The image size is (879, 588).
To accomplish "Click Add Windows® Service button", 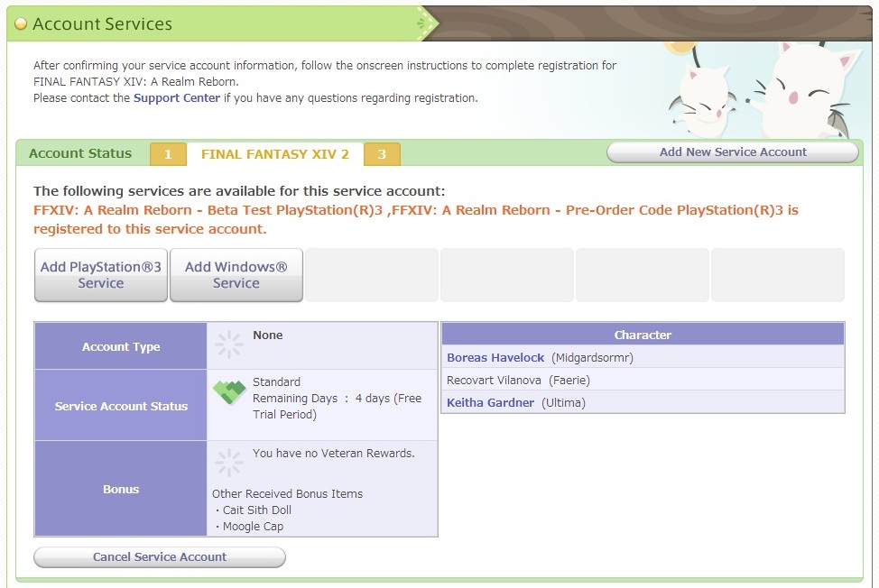I will tap(236, 275).
